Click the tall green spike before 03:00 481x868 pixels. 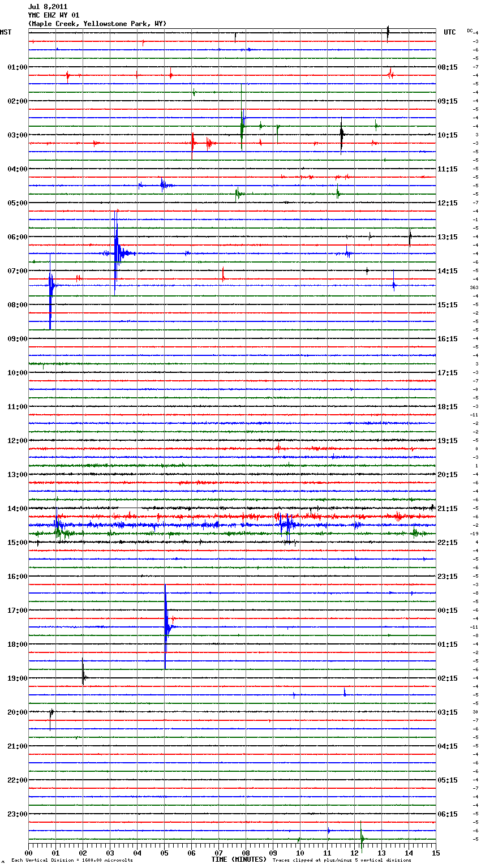pos(242,119)
